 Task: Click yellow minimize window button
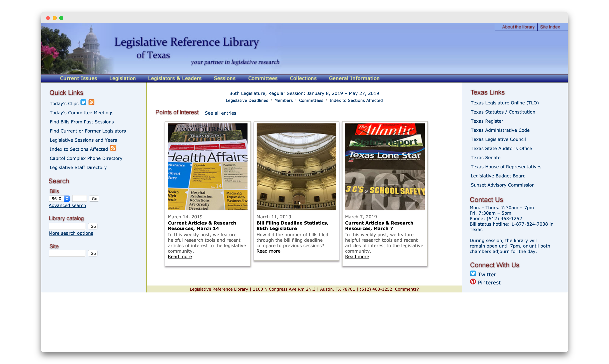54,18
